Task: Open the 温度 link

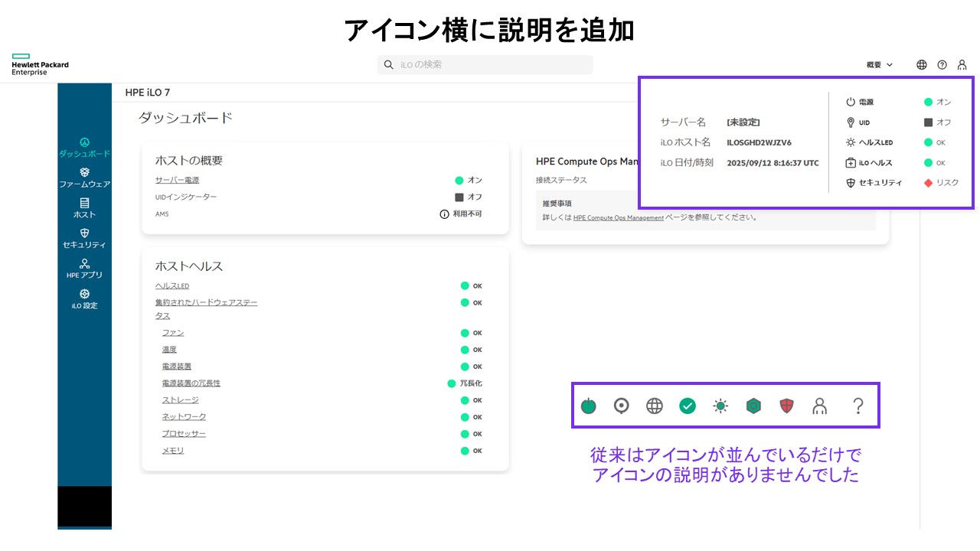Action: 169,350
